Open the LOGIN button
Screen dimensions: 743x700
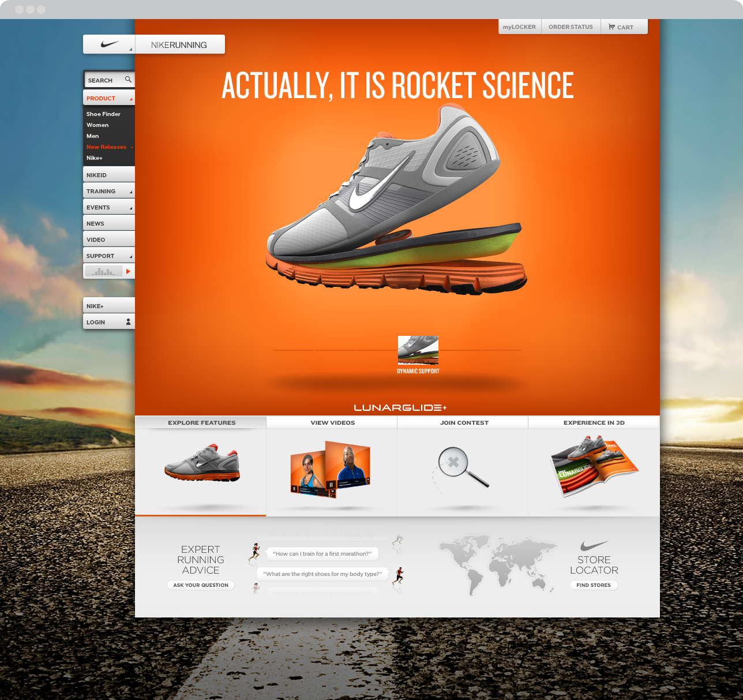pos(109,322)
